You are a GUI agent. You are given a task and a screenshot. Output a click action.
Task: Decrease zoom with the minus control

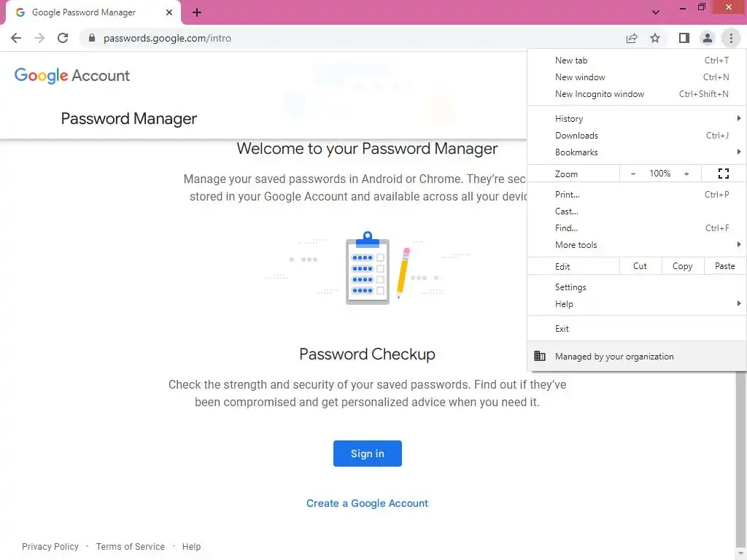633,174
